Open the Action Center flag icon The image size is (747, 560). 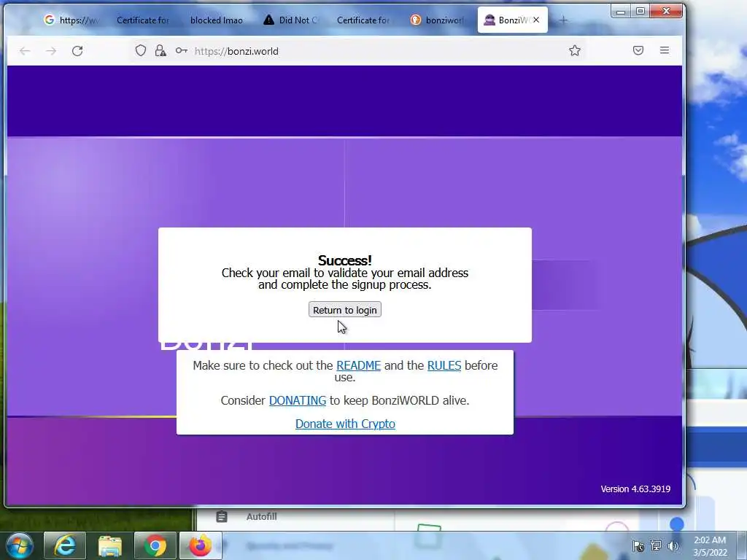point(638,546)
